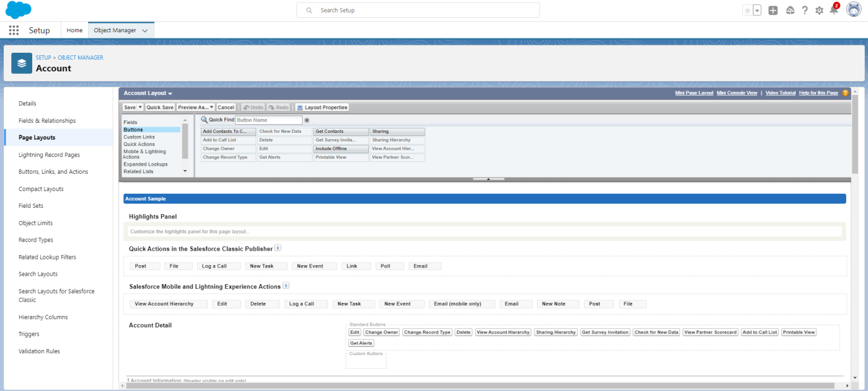The width and height of the screenshot is (868, 391).
Task: Open the Setup gear icon
Action: click(820, 10)
